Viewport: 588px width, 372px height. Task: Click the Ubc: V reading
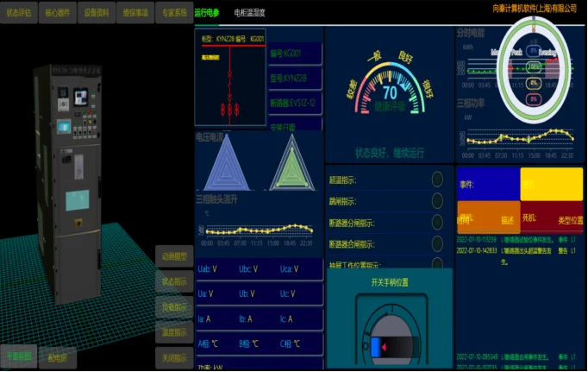248,268
